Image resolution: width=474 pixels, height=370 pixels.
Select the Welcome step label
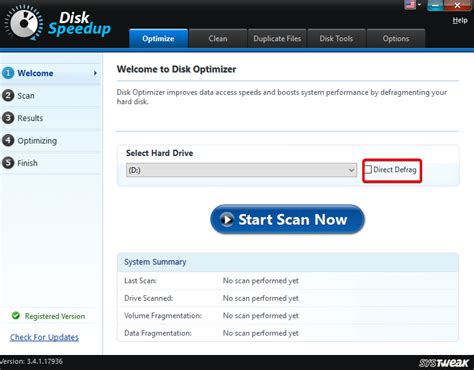(x=35, y=73)
